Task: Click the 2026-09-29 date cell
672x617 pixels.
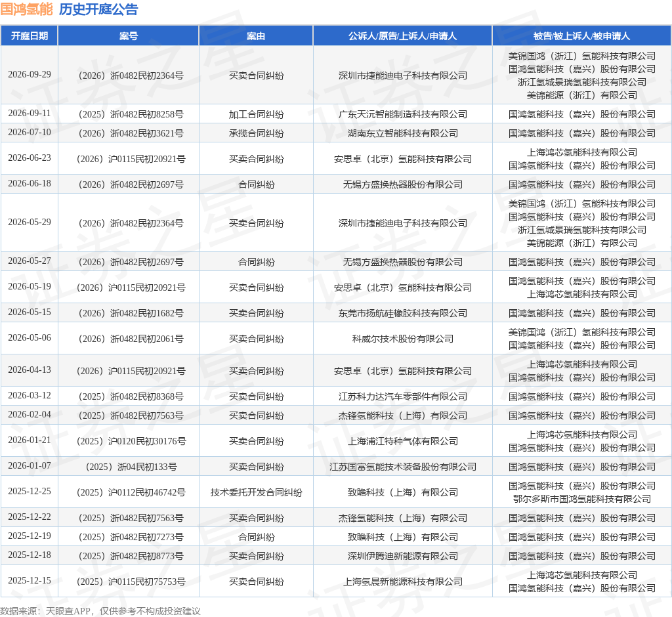Action: tap(29, 75)
